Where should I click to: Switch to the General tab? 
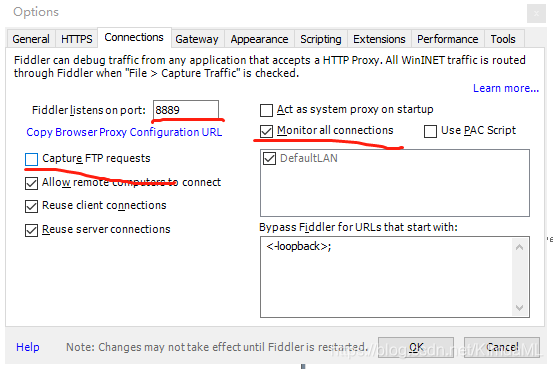coord(31,39)
